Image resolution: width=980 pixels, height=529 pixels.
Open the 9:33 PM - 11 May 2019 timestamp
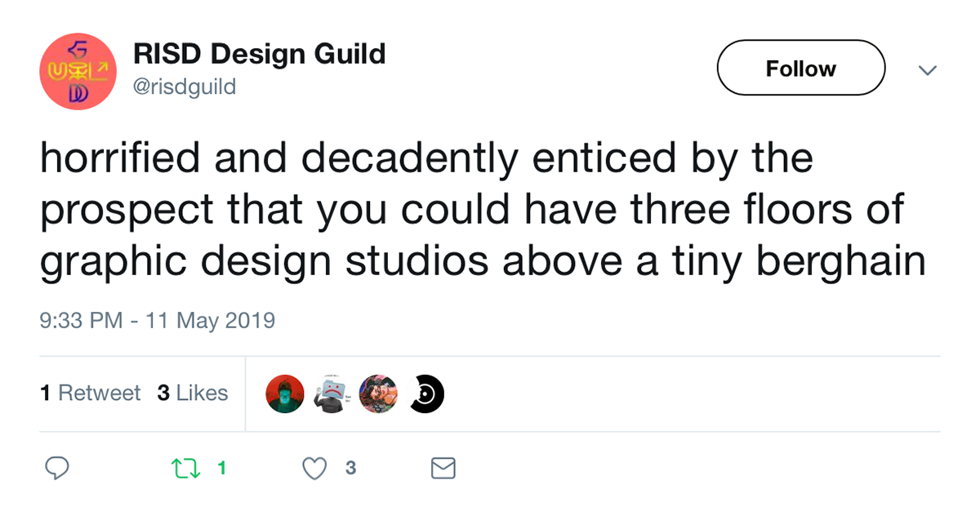158,320
